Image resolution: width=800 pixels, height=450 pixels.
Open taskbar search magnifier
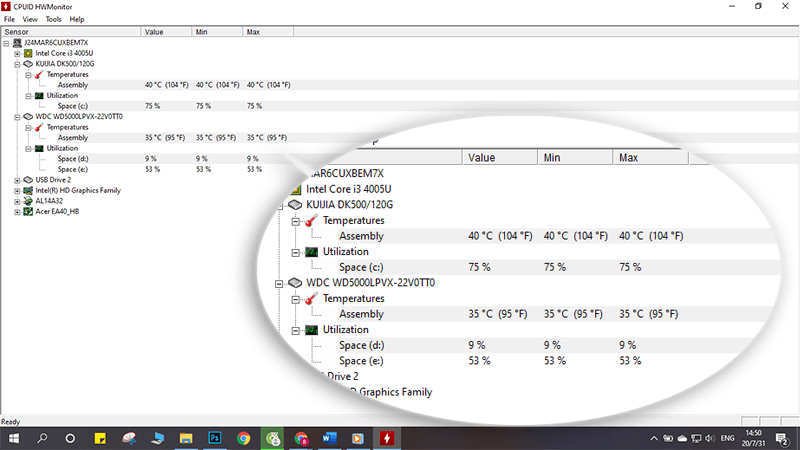[x=42, y=438]
